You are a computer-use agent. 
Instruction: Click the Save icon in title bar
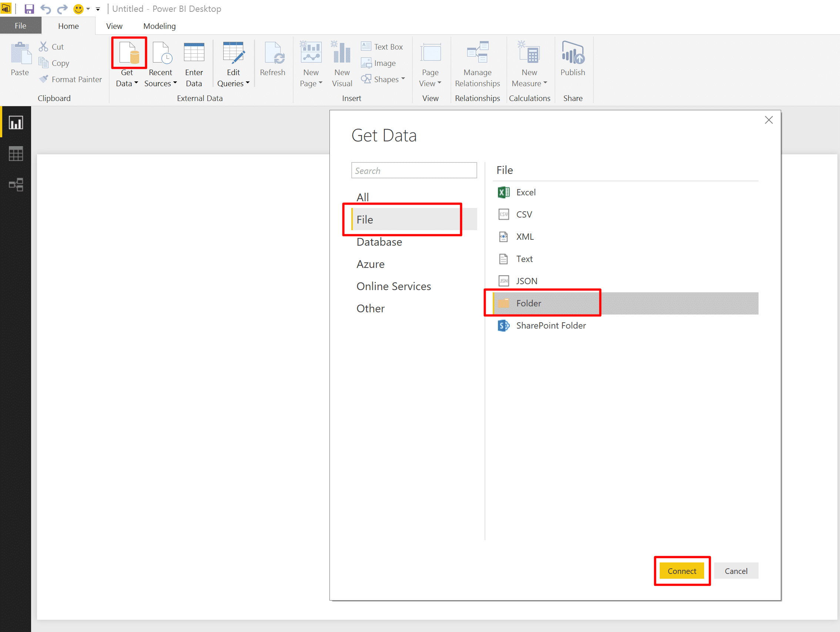coord(29,9)
